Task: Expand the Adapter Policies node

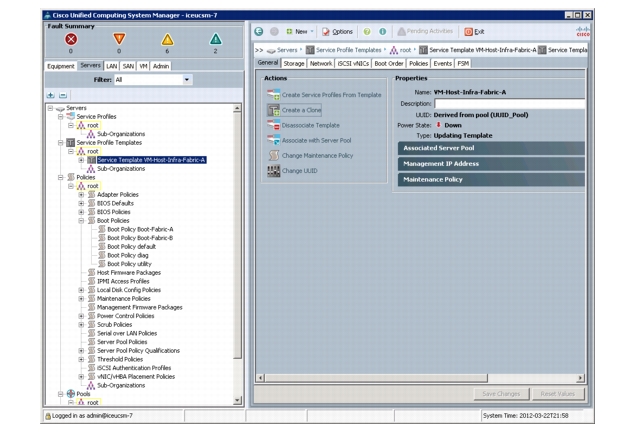Action: 81,195
